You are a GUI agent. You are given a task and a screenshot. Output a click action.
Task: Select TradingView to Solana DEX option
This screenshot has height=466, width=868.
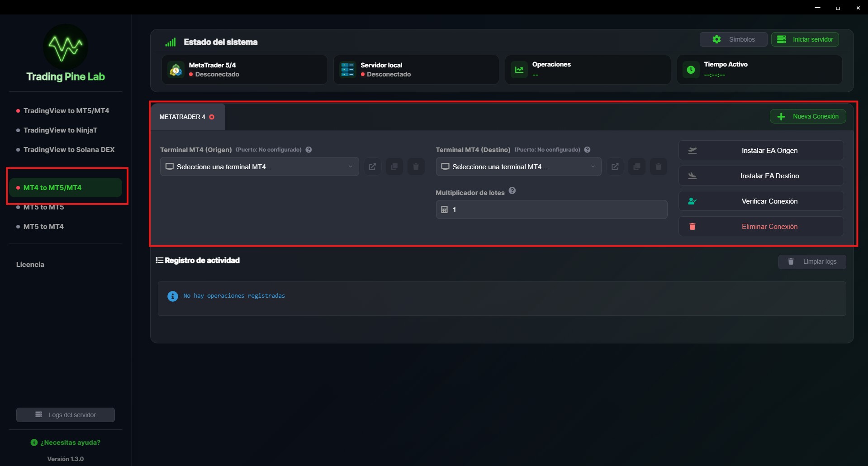69,149
